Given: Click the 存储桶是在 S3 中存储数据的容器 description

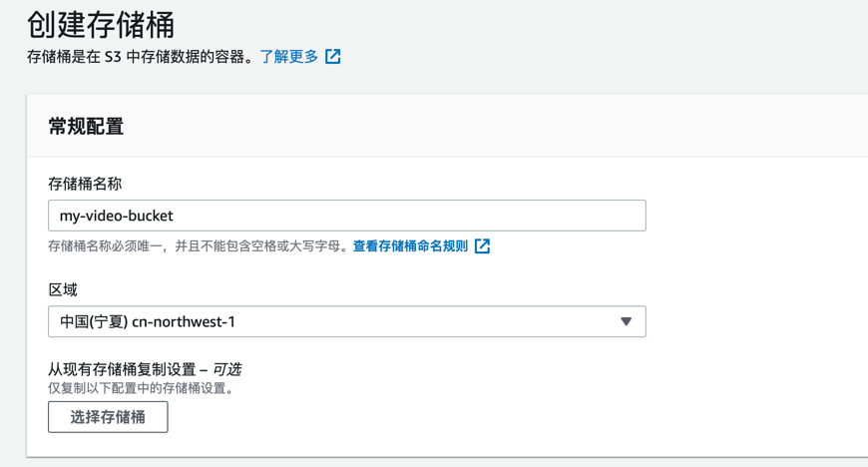Looking at the screenshot, I should [x=141, y=57].
